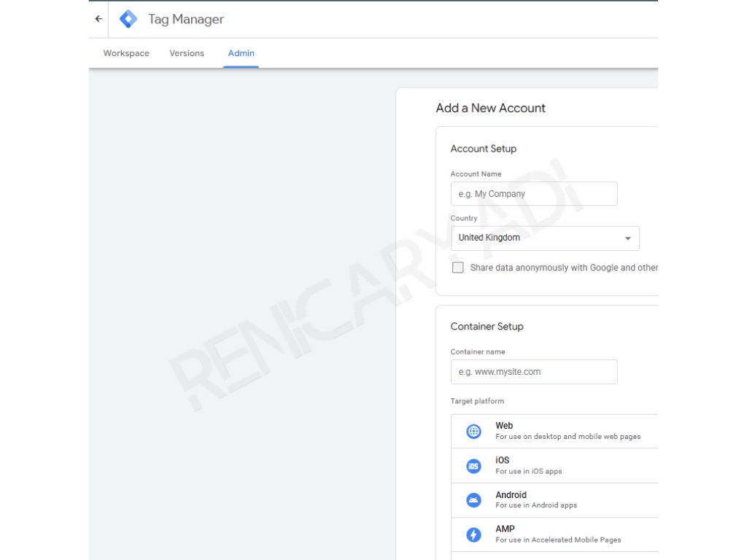The height and width of the screenshot is (560, 747).
Task: Click the Container name field label
Action: coord(478,352)
